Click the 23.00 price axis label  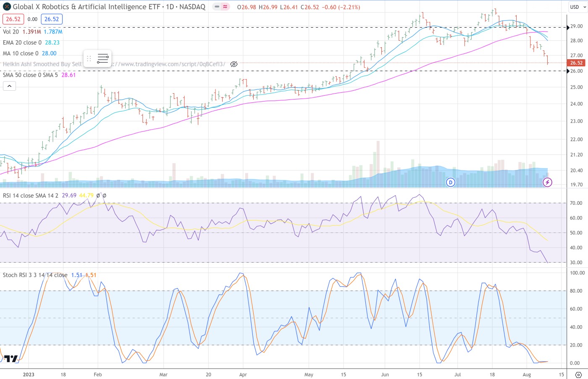click(576, 121)
